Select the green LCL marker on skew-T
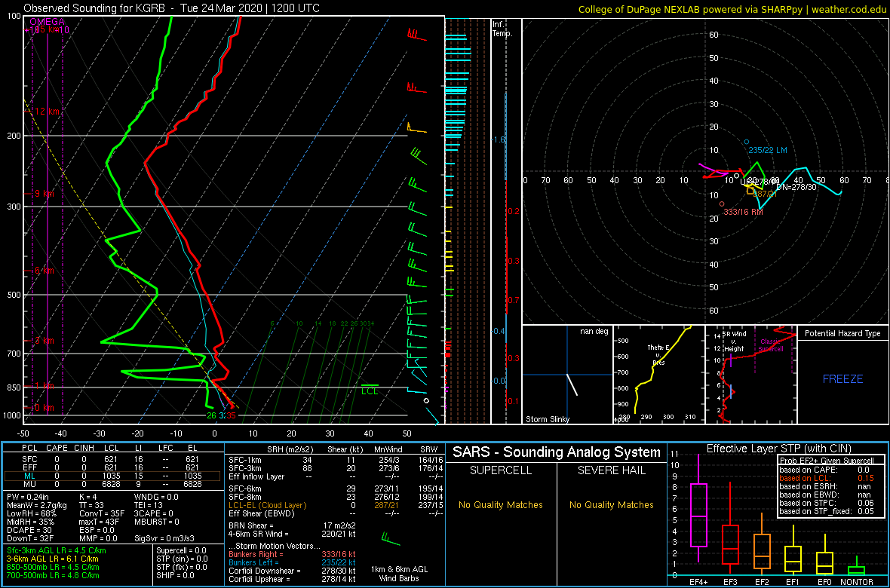The width and height of the screenshot is (890, 588). tap(370, 390)
